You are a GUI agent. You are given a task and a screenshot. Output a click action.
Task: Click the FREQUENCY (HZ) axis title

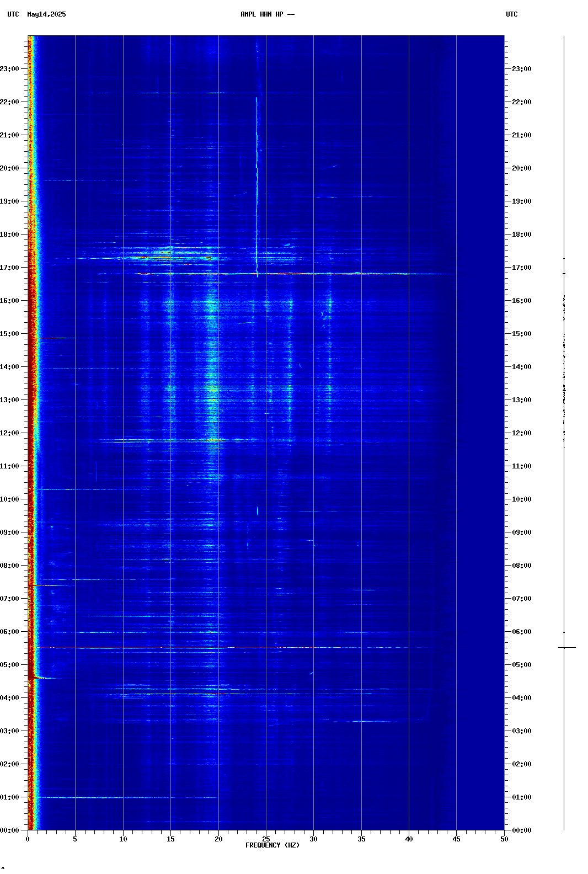pos(272,845)
